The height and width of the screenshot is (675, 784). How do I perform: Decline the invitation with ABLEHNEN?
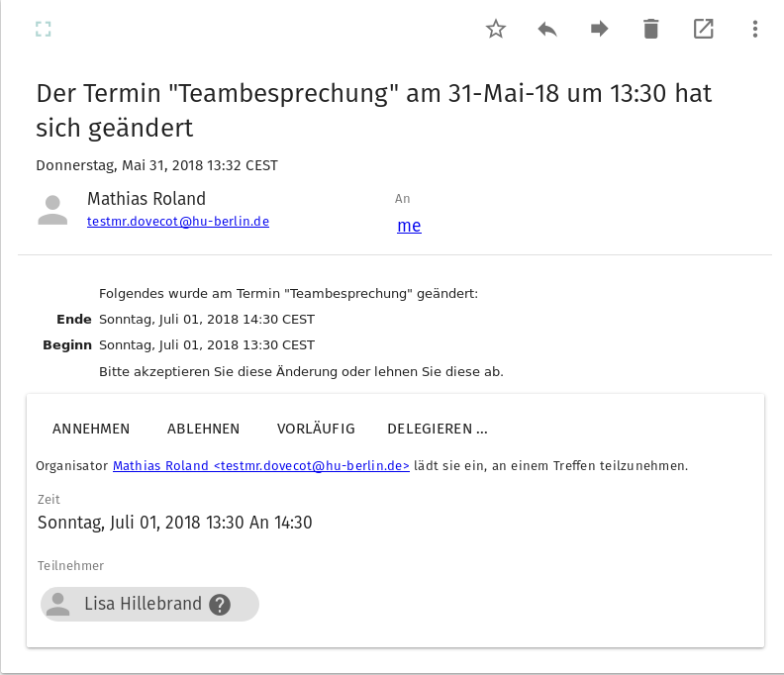click(203, 429)
